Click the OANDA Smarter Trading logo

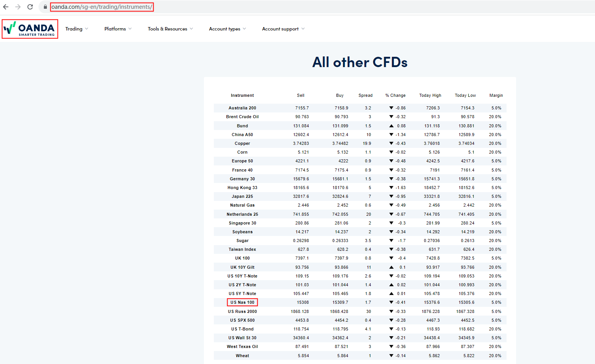(30, 29)
